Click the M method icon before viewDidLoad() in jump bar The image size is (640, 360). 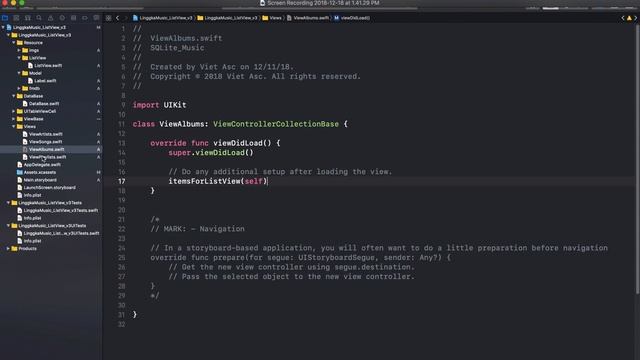click(336, 18)
